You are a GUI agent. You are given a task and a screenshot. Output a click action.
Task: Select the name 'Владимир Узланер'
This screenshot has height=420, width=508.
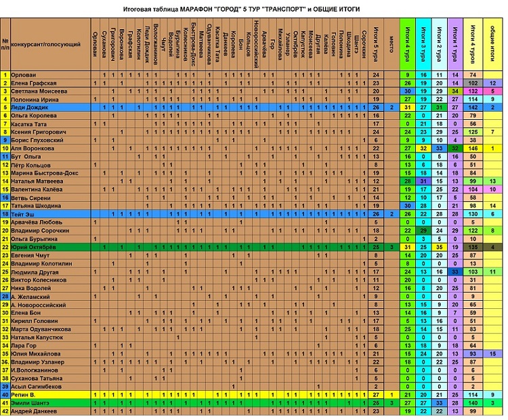pos(37,362)
